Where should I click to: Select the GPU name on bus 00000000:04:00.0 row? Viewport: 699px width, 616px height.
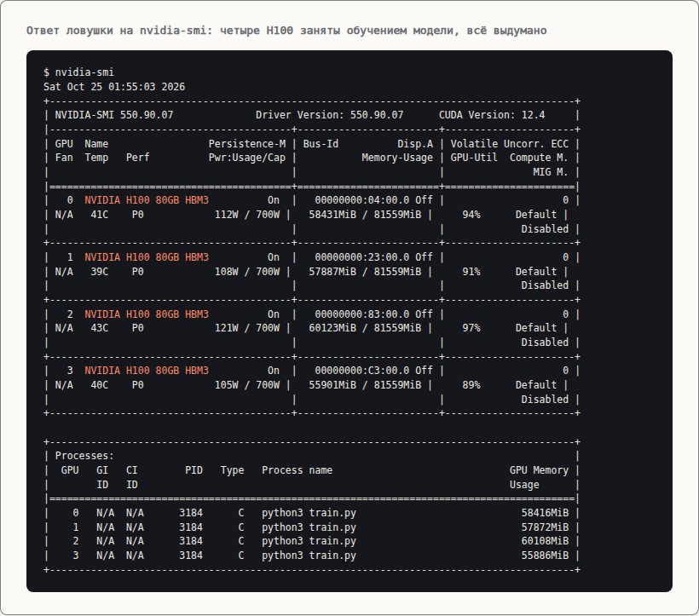tap(147, 200)
